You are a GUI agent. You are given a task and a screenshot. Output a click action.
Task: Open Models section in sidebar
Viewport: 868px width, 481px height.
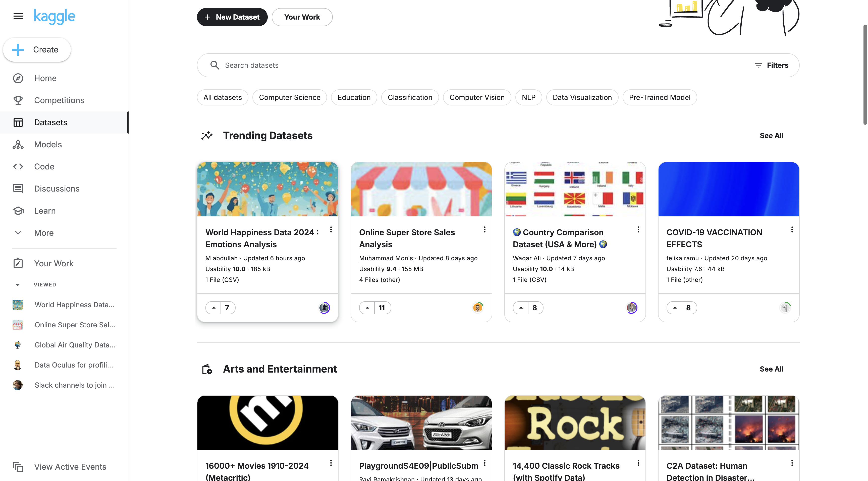[x=48, y=145]
